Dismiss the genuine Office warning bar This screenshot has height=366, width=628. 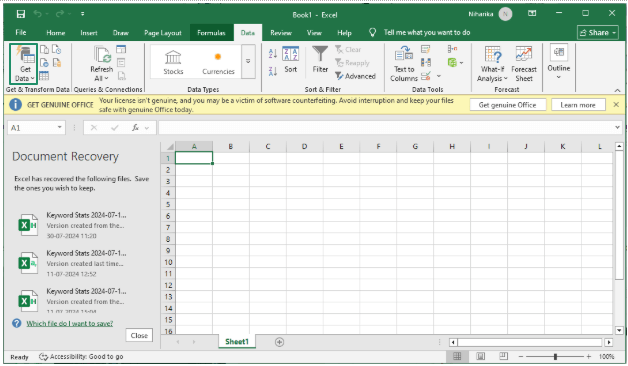click(616, 105)
